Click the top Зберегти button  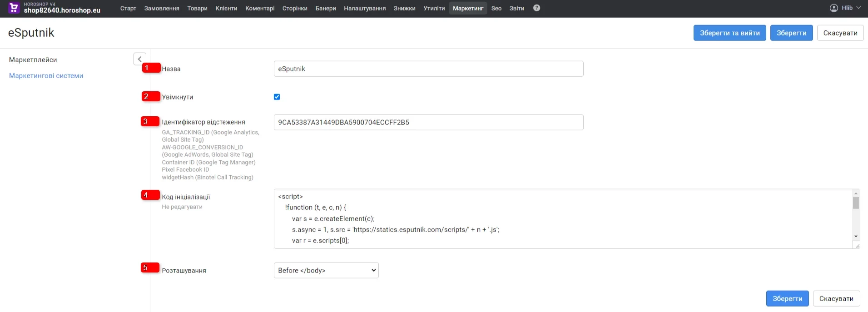point(791,33)
